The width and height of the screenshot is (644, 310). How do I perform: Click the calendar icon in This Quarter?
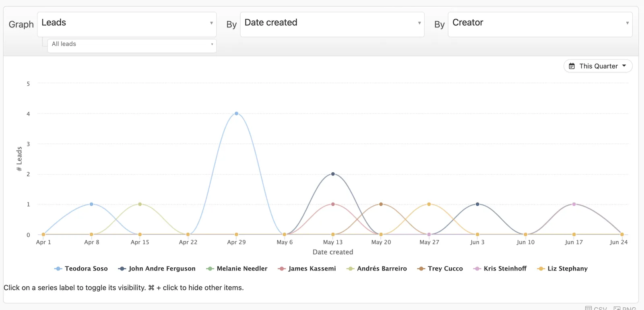[572, 66]
